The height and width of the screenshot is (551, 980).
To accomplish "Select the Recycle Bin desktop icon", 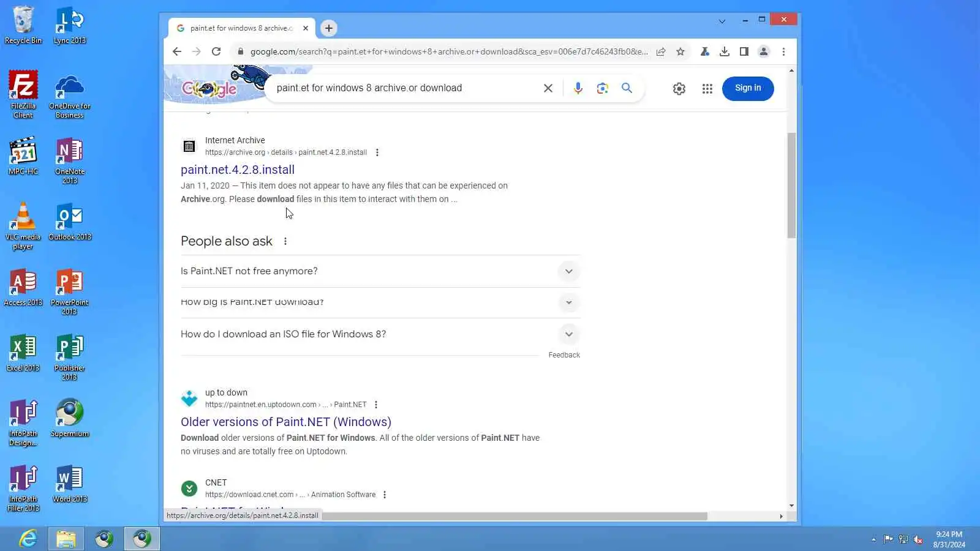I will tap(23, 25).
